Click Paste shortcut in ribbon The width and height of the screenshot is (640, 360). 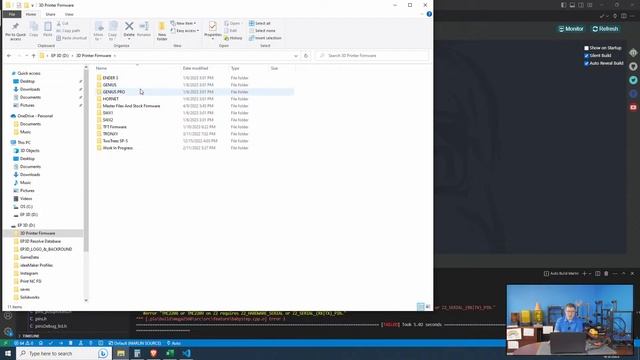[71, 38]
